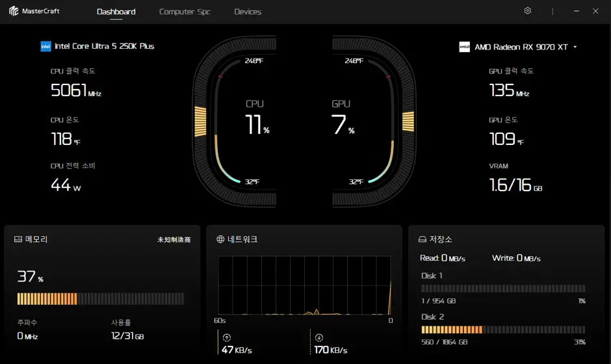This screenshot has width=611, height=364.
Task: Click the 5061 MHz CPU clock value
Action: [x=76, y=90]
